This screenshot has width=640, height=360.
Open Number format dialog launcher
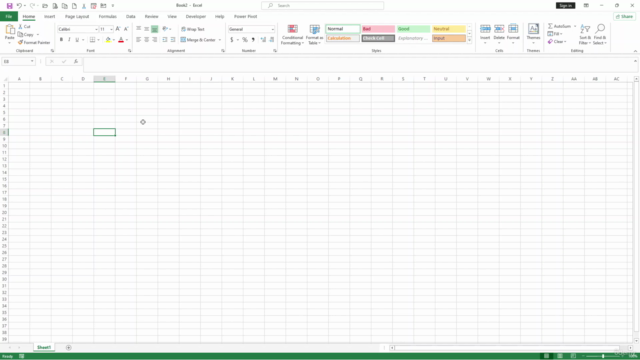pyautogui.click(x=275, y=51)
